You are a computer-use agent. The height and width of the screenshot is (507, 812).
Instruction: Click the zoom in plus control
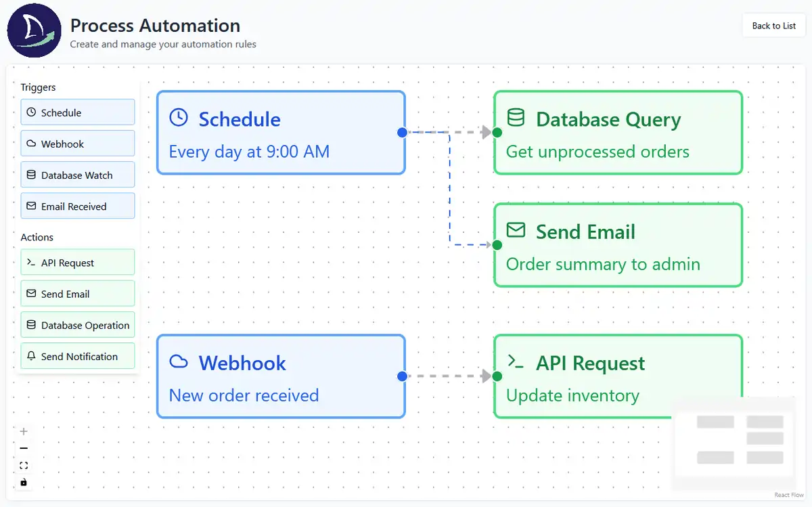[24, 431]
